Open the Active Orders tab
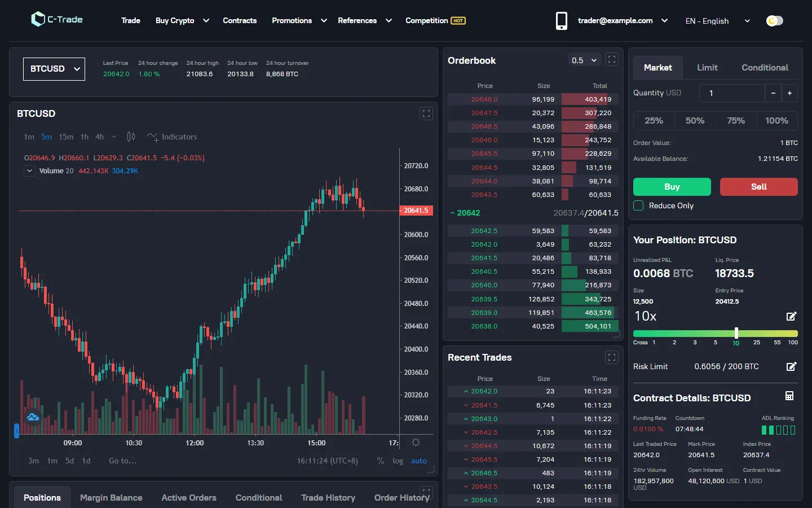 point(189,498)
